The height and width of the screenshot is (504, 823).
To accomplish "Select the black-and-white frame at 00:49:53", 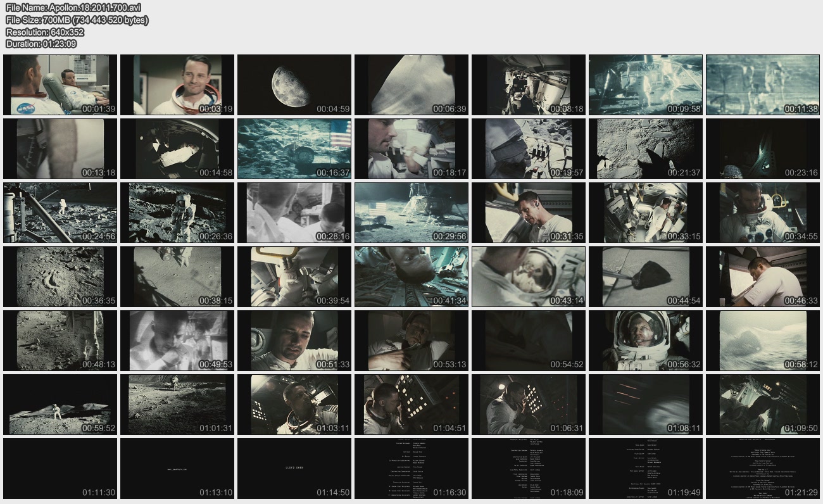I will click(177, 341).
